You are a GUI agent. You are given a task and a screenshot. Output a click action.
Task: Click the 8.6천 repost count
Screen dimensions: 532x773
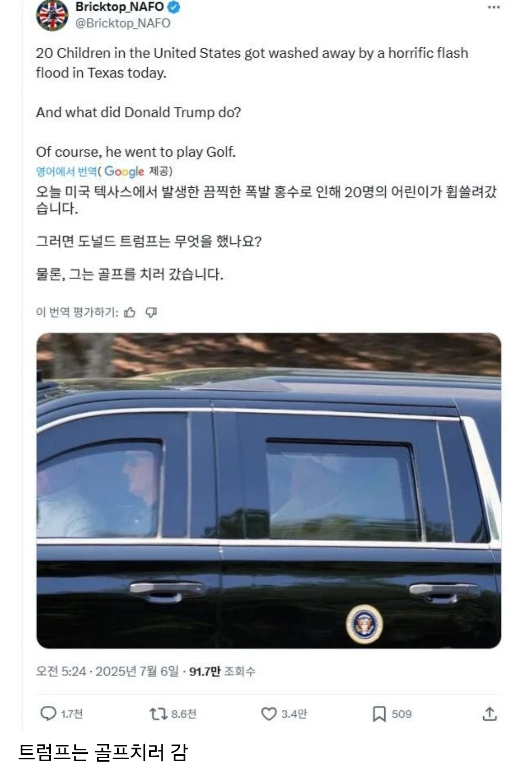coord(184,714)
